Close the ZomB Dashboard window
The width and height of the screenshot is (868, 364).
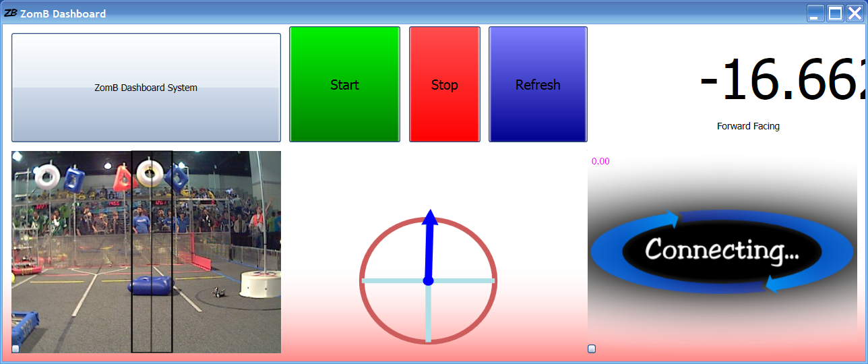[x=855, y=13]
